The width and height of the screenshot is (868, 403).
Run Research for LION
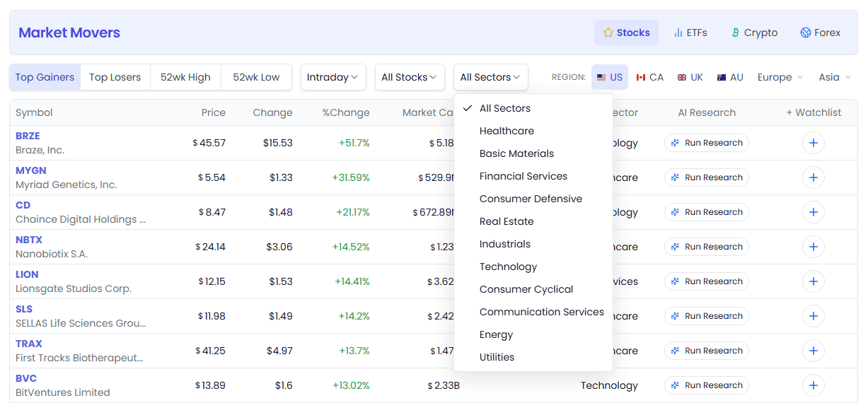coord(706,281)
